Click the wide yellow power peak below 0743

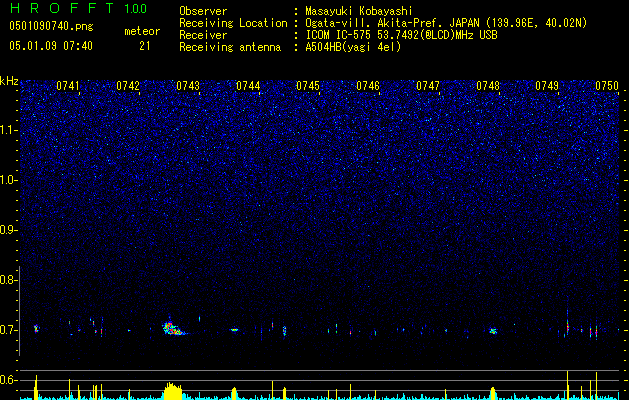(173, 390)
